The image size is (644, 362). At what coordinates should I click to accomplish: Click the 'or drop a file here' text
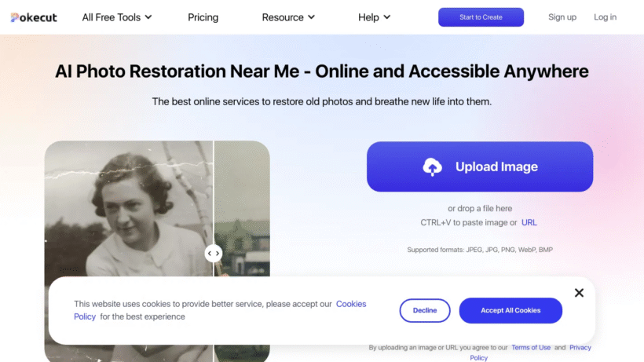[480, 209]
